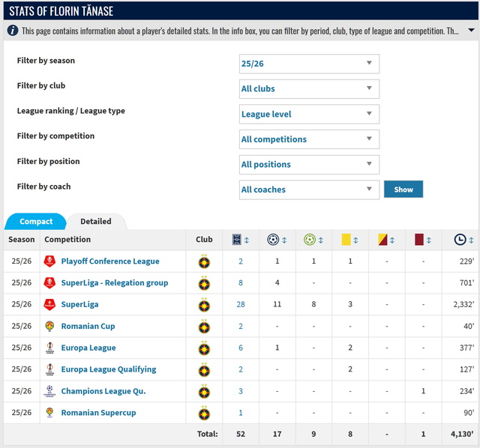Image resolution: width=480 pixels, height=448 pixels.
Task: Open the All competitions dropdown
Action: click(309, 139)
